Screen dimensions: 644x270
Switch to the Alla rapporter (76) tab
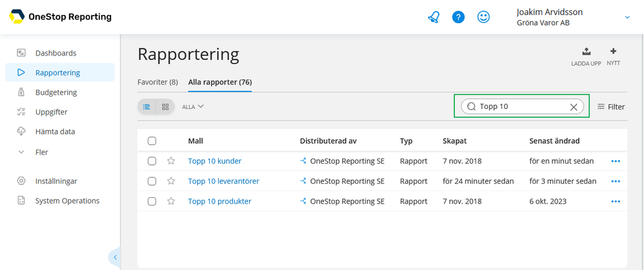point(220,82)
